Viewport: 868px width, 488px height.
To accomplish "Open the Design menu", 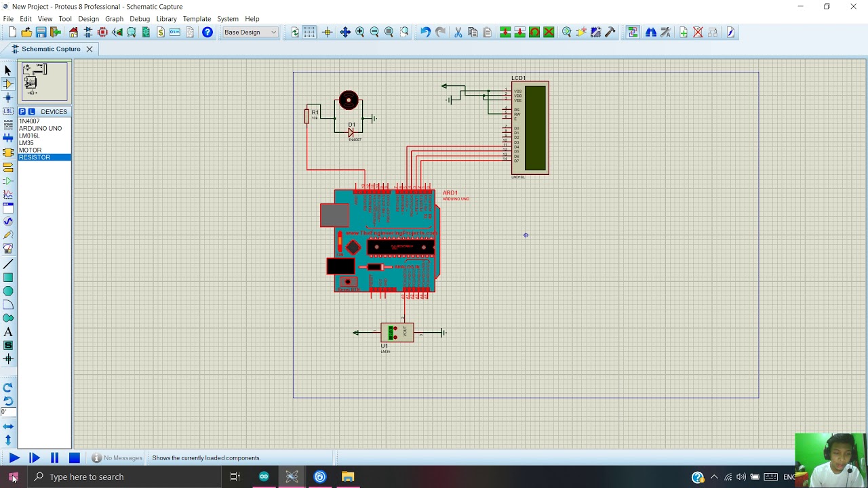I will pos(88,19).
